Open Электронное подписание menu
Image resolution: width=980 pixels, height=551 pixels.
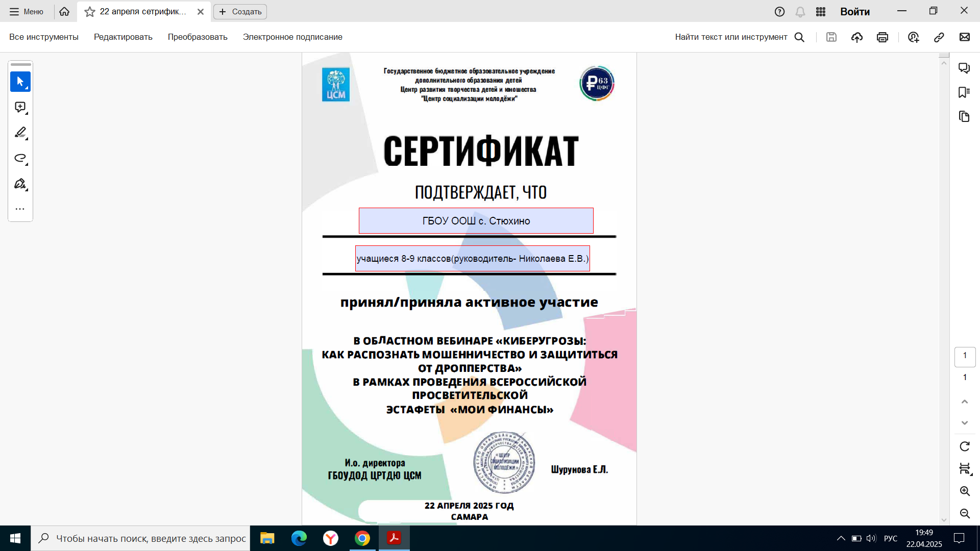(x=292, y=37)
